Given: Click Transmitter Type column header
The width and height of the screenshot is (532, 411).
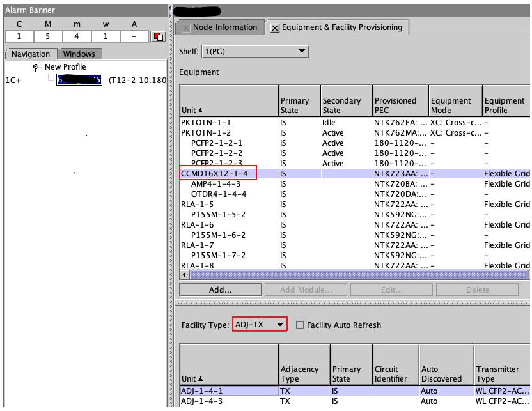Looking at the screenshot, I should [502, 364].
